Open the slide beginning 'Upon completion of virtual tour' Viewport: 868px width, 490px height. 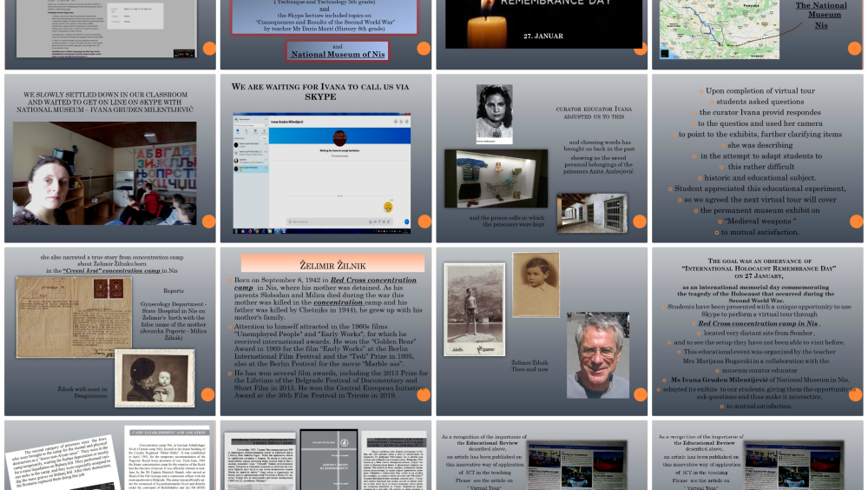(x=757, y=158)
